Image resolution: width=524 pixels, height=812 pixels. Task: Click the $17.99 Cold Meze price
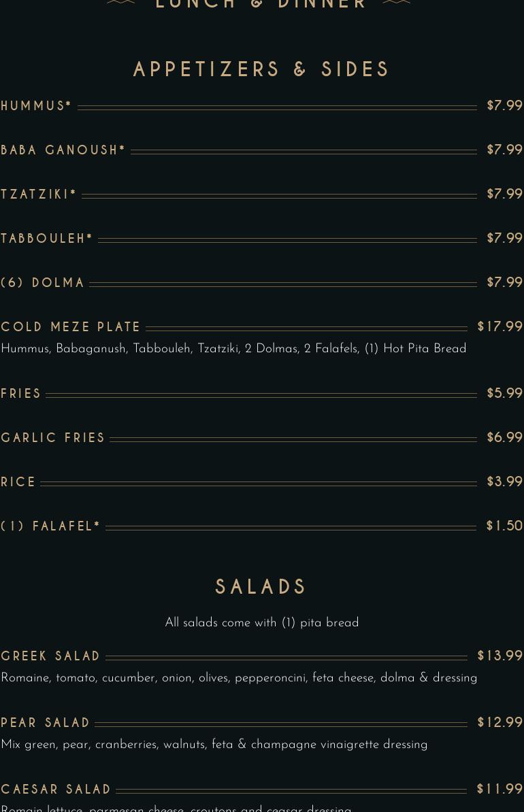pos(500,326)
